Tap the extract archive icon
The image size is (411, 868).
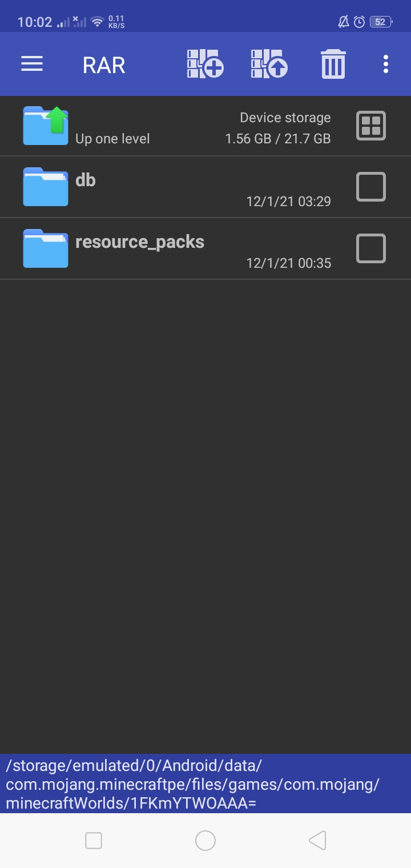coord(269,64)
